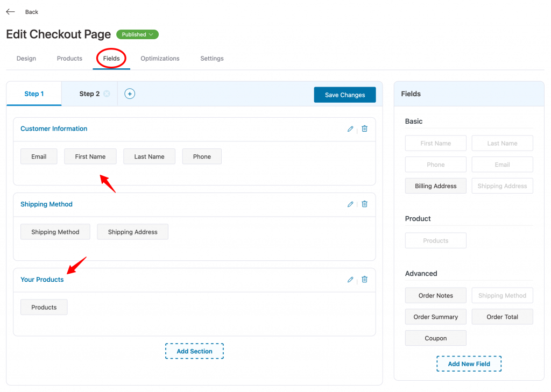
Task: Switch to the Design tab
Action: click(26, 58)
